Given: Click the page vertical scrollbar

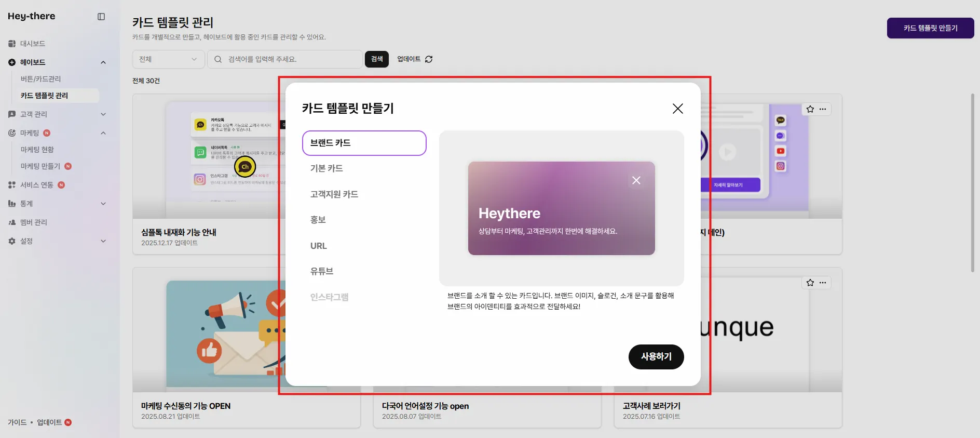Looking at the screenshot, I should pyautogui.click(x=973, y=182).
